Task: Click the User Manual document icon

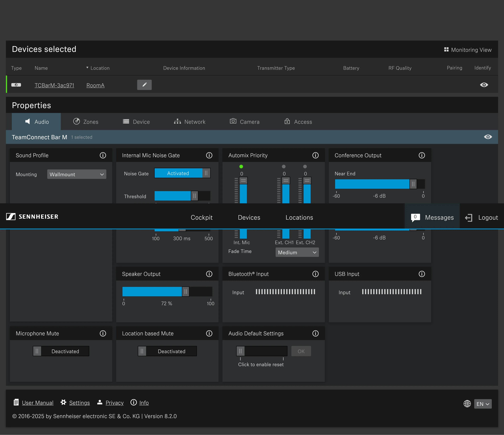Action: pos(16,402)
